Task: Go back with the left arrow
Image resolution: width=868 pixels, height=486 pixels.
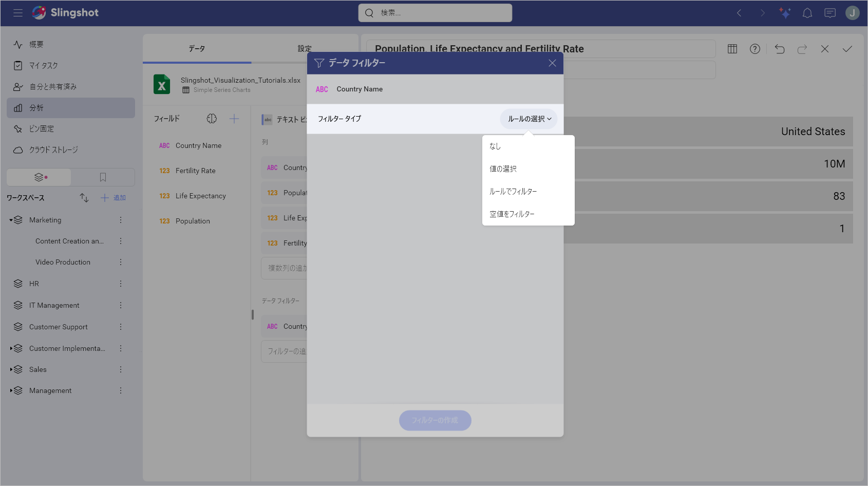Action: point(739,13)
